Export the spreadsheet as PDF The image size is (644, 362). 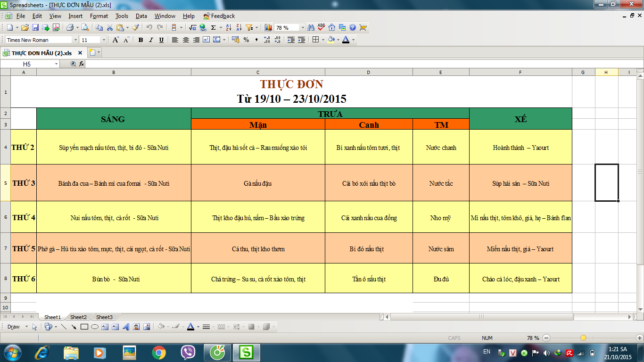[x=56, y=28]
